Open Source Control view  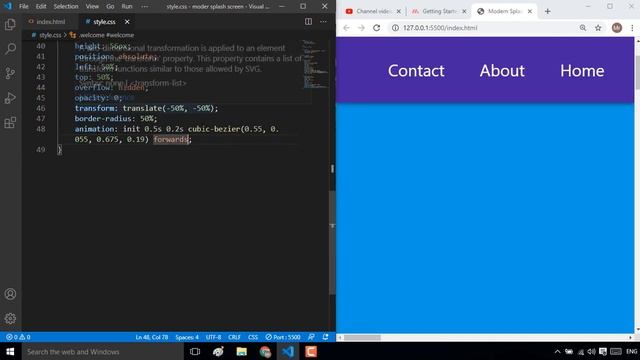tap(10, 73)
